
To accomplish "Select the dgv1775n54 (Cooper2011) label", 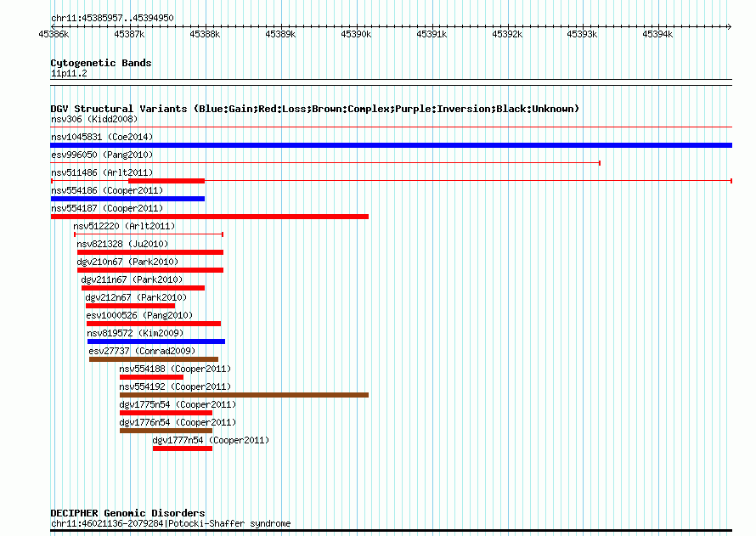I will pyautogui.click(x=178, y=404).
